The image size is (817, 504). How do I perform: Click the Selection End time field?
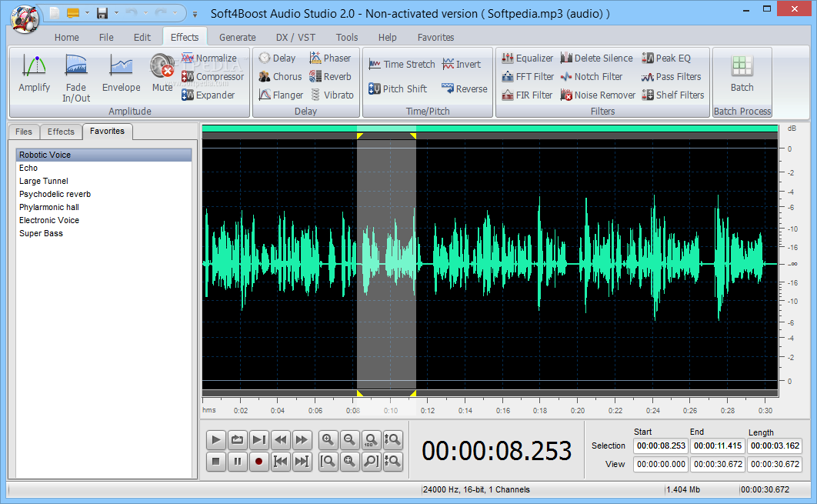718,446
